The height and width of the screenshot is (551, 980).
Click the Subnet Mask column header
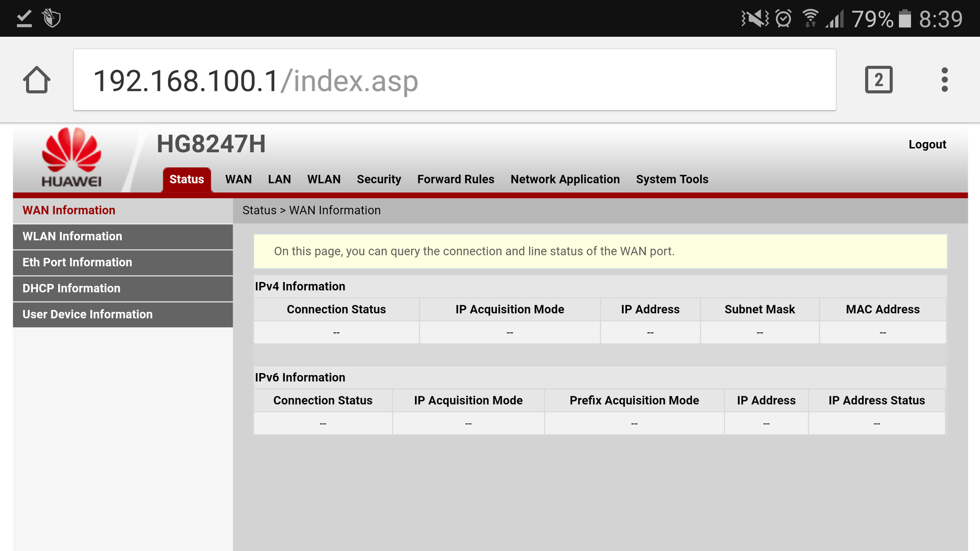tap(759, 309)
